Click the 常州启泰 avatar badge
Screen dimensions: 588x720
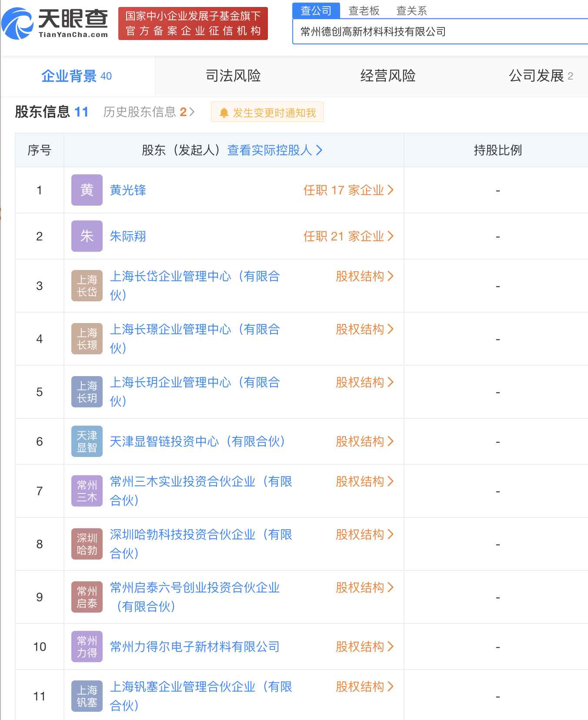(87, 597)
